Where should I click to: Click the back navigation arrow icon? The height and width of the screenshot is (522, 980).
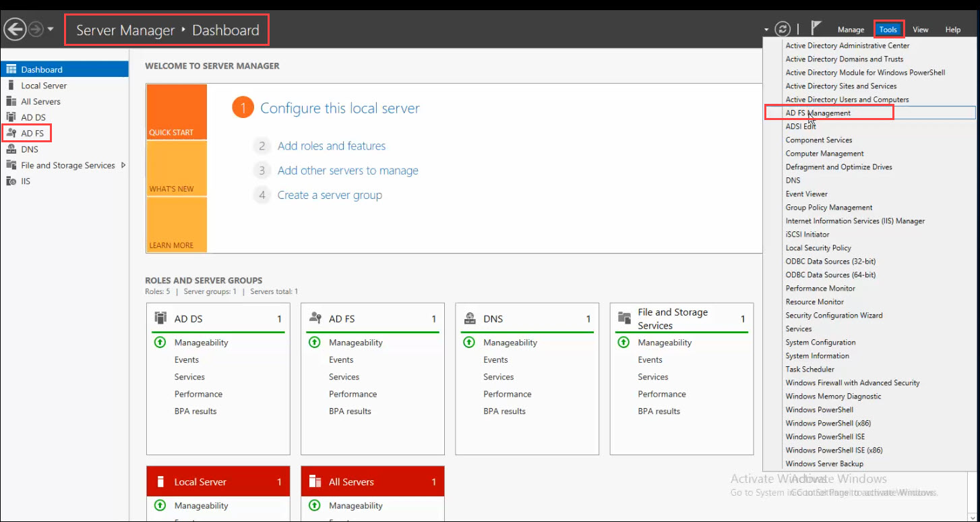pyautogui.click(x=15, y=29)
